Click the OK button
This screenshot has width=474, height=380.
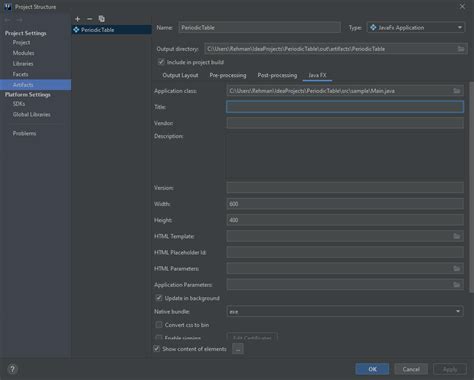coord(372,369)
